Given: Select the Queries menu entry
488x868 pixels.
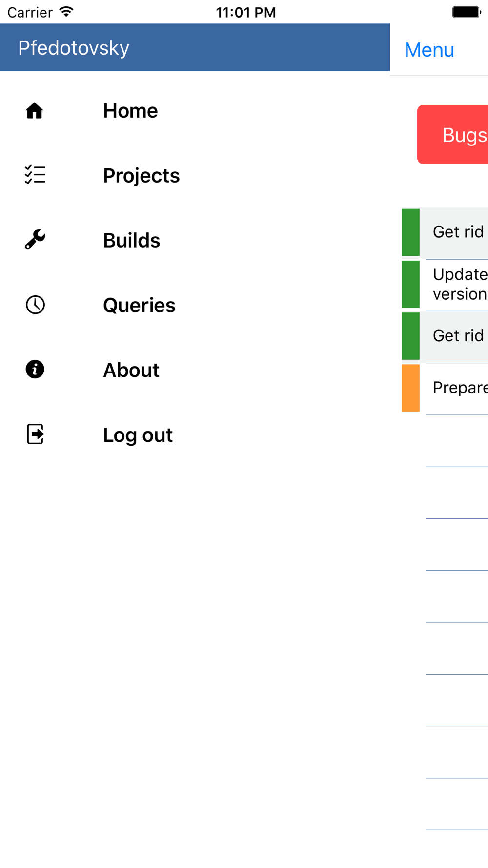Looking at the screenshot, I should [139, 306].
